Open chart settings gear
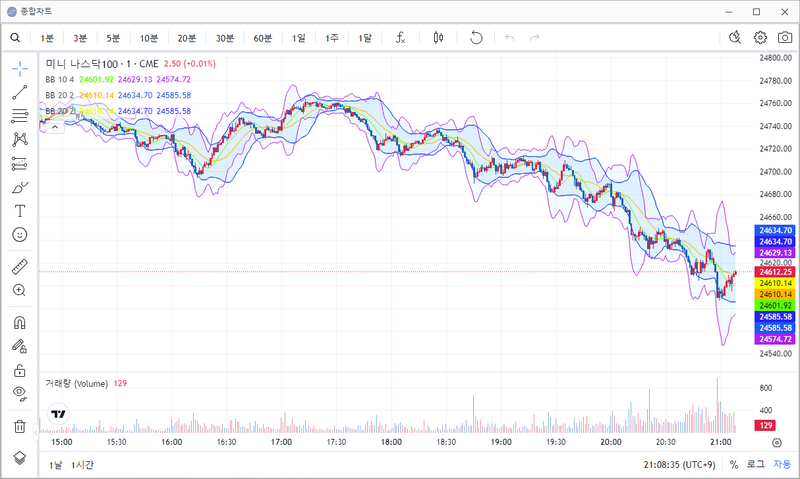Image resolution: width=800 pixels, height=479 pixels. click(x=760, y=38)
